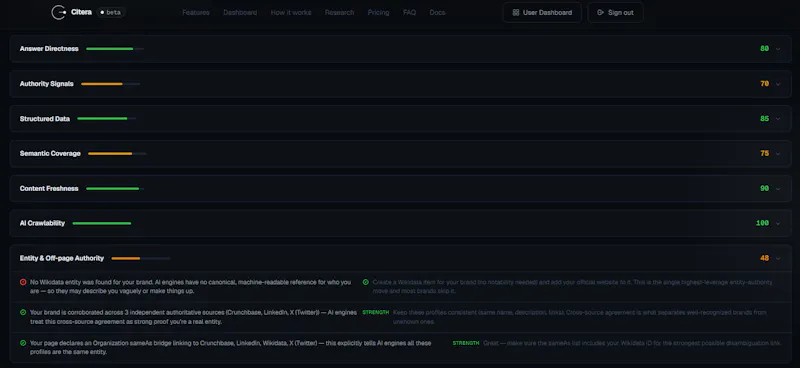The image size is (800, 368).
Task: Click green check icon beside corroborated across 3 sources
Action: (x=23, y=312)
